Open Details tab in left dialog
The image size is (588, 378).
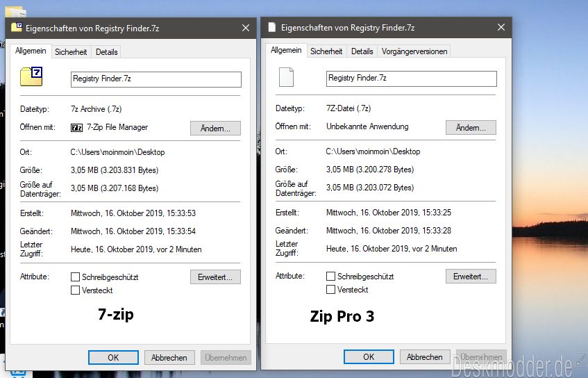(106, 52)
